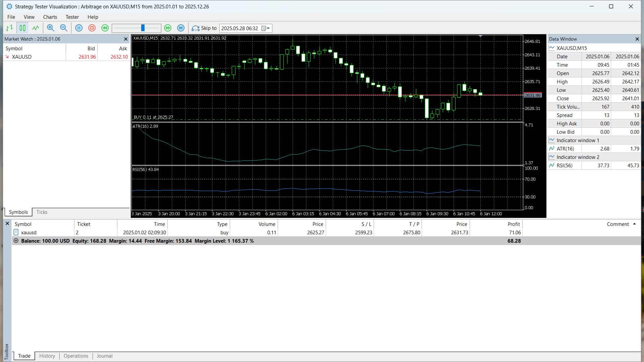Switch to the Journal tab
This screenshot has width=644, height=362.
click(105, 356)
